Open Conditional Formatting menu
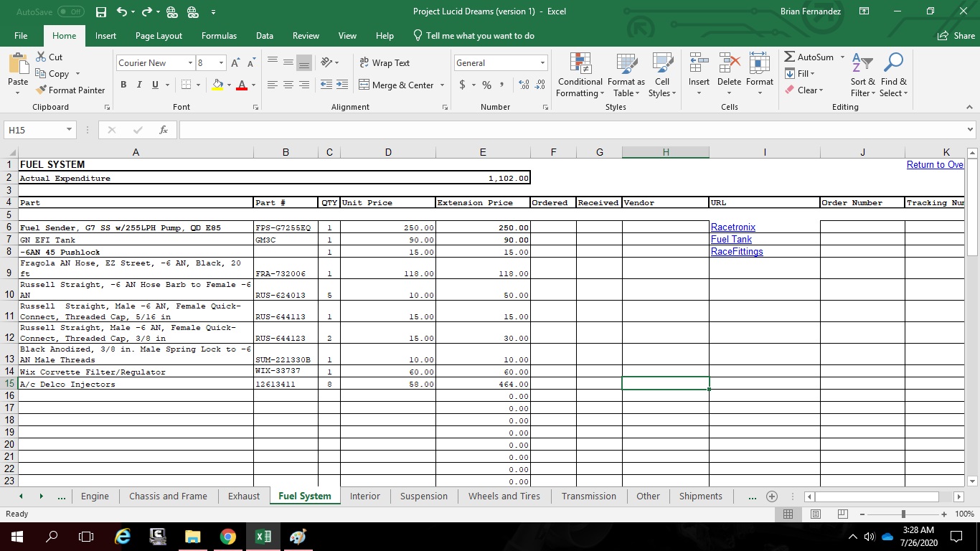The height and width of the screenshot is (551, 980). point(580,75)
